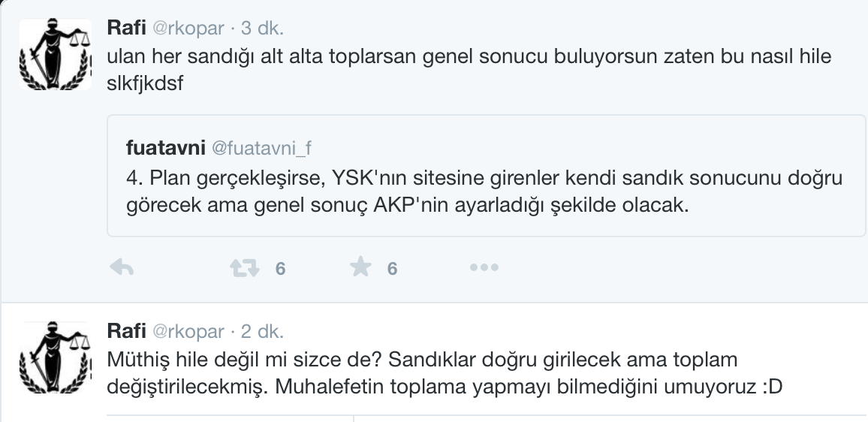Open @rkopar handle in the first tweet

pyautogui.click(x=188, y=29)
